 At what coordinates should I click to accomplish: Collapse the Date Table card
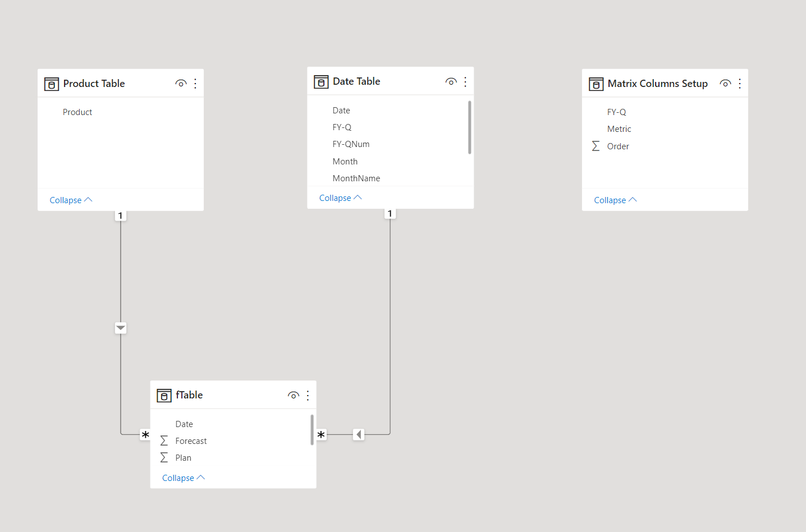point(340,198)
